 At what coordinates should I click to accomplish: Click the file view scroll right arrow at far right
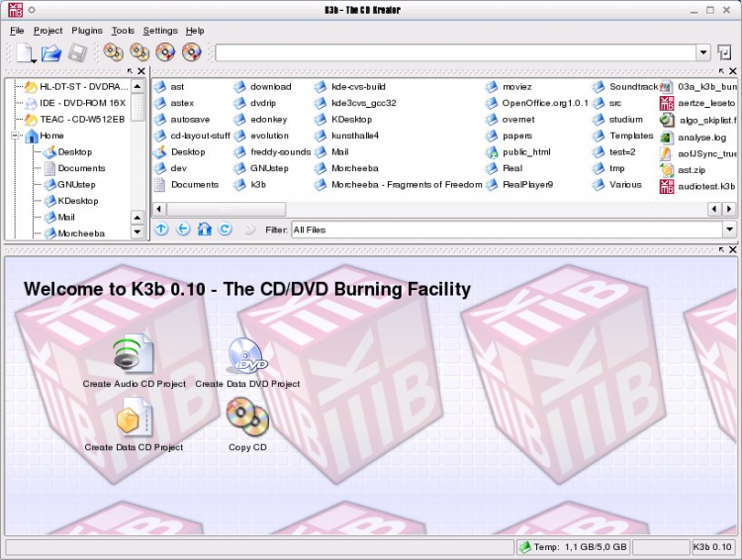pyautogui.click(x=729, y=209)
